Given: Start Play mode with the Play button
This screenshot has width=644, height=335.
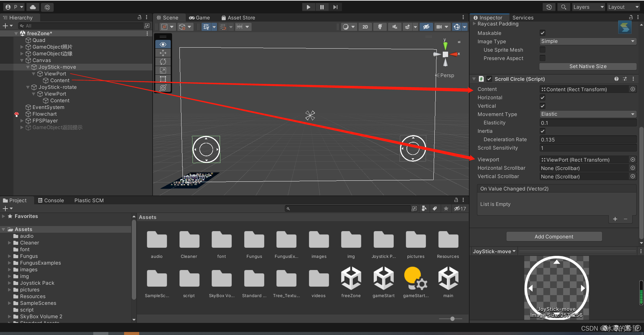Looking at the screenshot, I should coord(308,7).
